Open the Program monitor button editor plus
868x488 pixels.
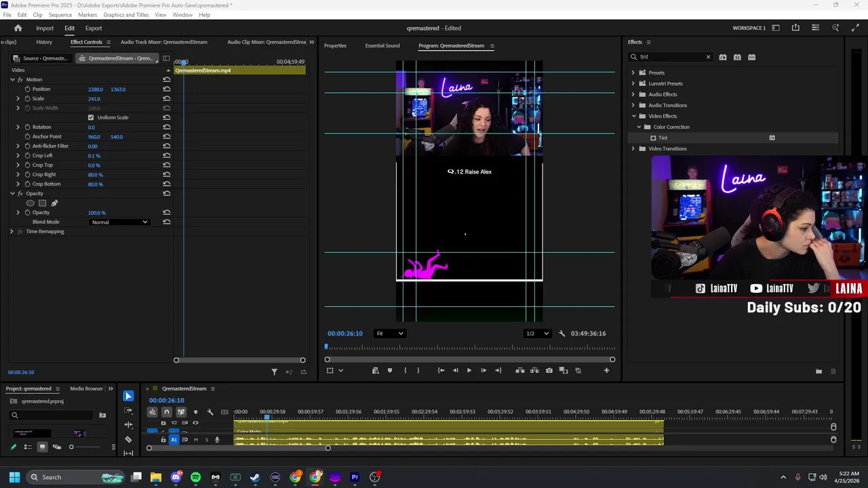click(606, 370)
